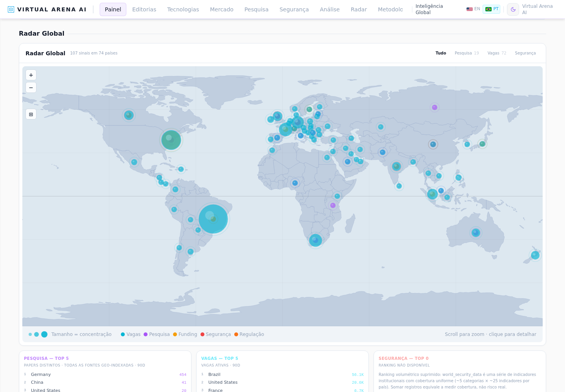
Task: Select the China row in the Pesquisa ranking
Action: point(105,382)
